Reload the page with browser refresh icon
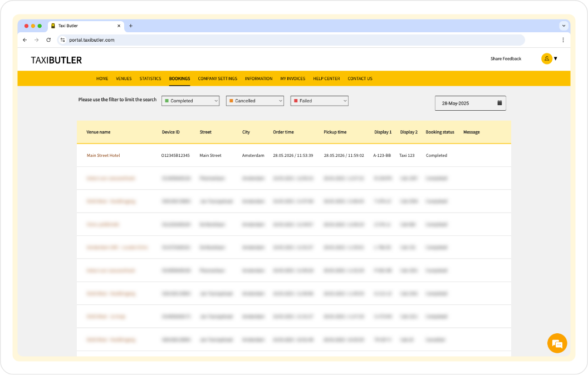The height and width of the screenshot is (375, 588). click(x=48, y=40)
